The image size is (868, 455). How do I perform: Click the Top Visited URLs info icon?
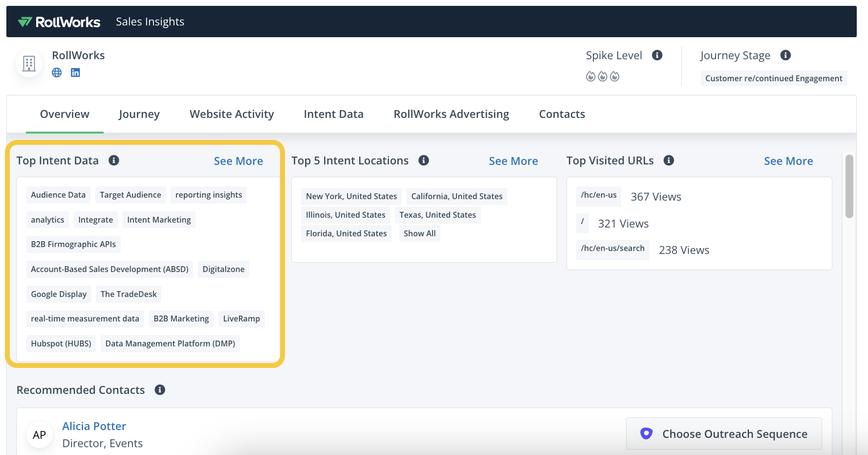[x=669, y=160]
